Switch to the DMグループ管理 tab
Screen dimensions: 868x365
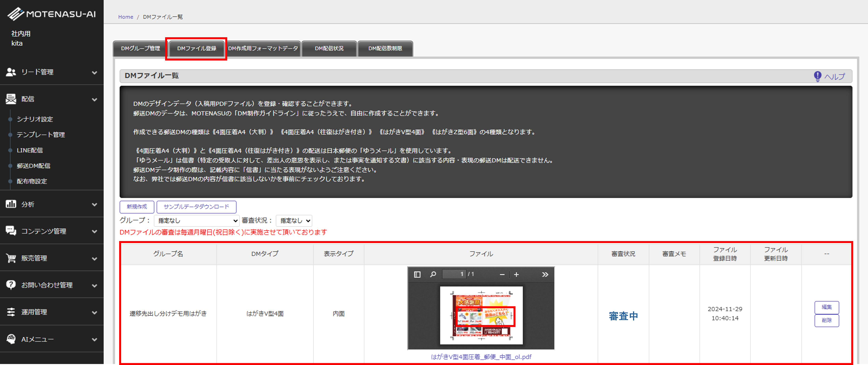pyautogui.click(x=140, y=48)
